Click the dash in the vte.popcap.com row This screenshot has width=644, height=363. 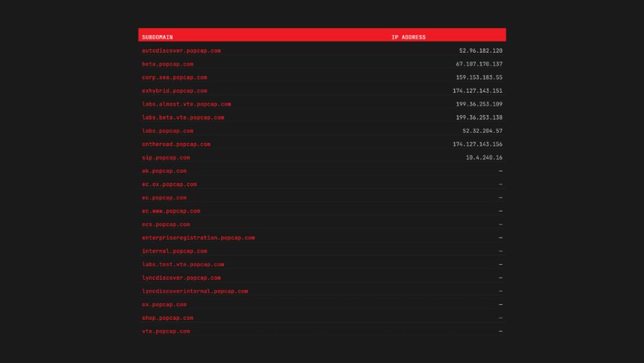click(x=500, y=331)
